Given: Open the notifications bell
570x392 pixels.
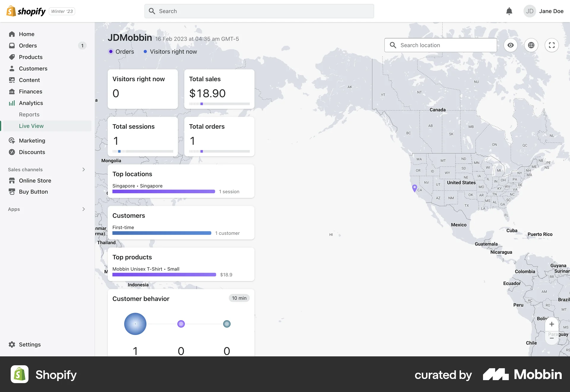Looking at the screenshot, I should click(x=509, y=11).
